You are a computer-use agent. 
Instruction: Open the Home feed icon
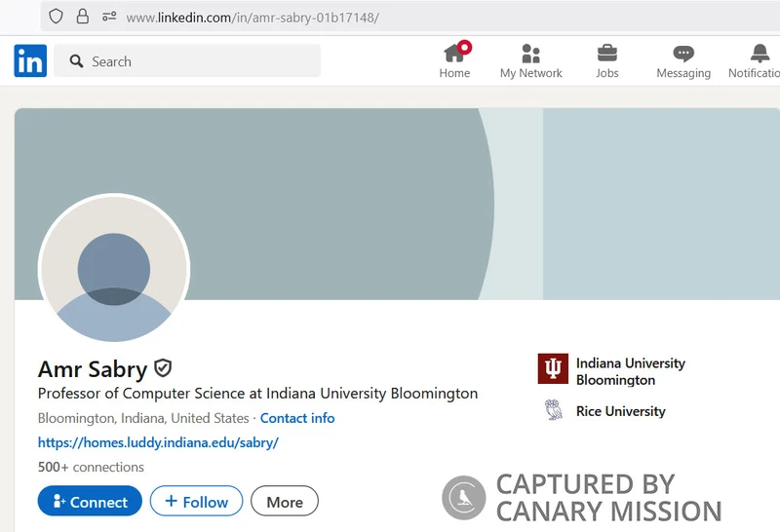coord(454,53)
